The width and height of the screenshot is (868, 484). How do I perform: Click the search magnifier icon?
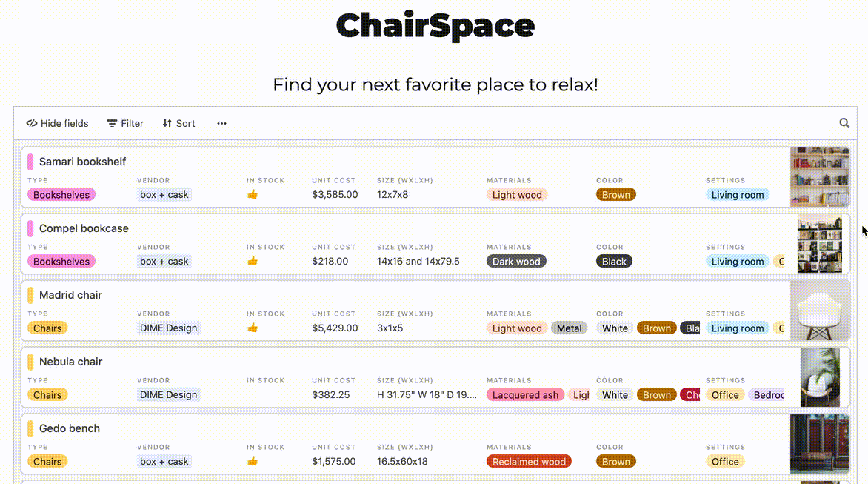pos(844,123)
